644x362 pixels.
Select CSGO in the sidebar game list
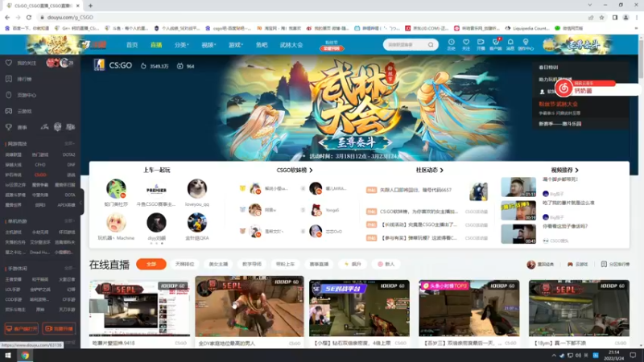pyautogui.click(x=40, y=175)
